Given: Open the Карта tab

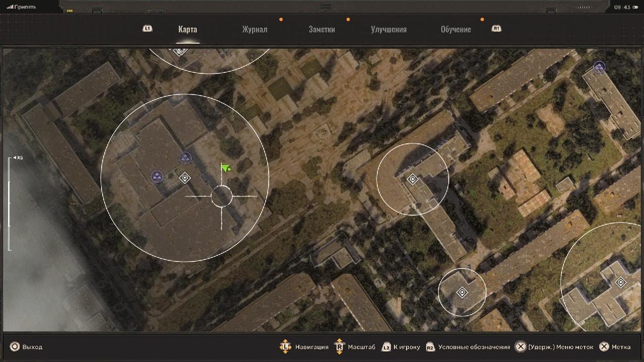Looking at the screenshot, I should pyautogui.click(x=188, y=29).
